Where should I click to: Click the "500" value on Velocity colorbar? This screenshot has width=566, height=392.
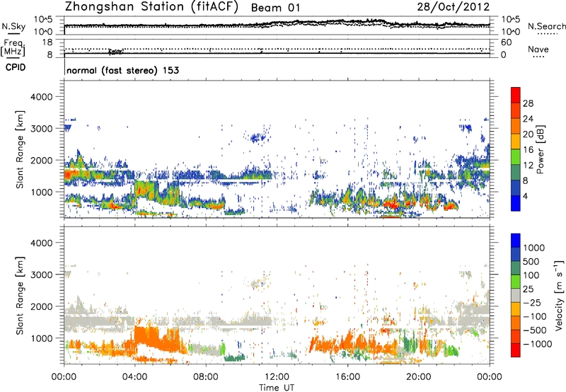point(531,262)
